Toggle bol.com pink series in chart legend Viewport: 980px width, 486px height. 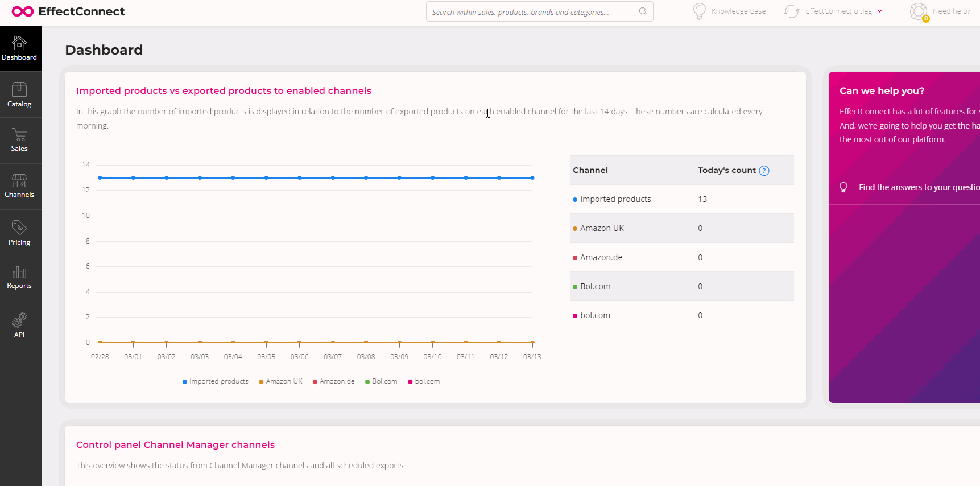(424, 381)
